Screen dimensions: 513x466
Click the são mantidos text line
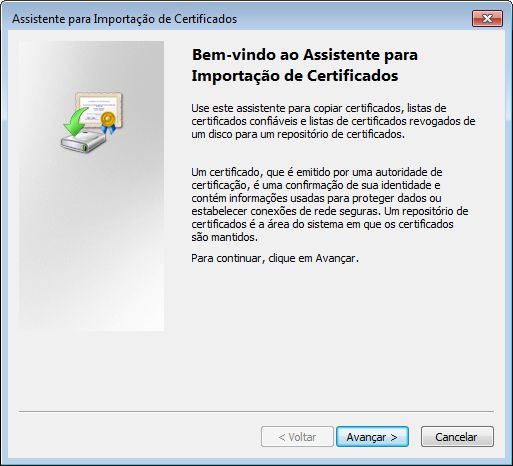point(224,237)
